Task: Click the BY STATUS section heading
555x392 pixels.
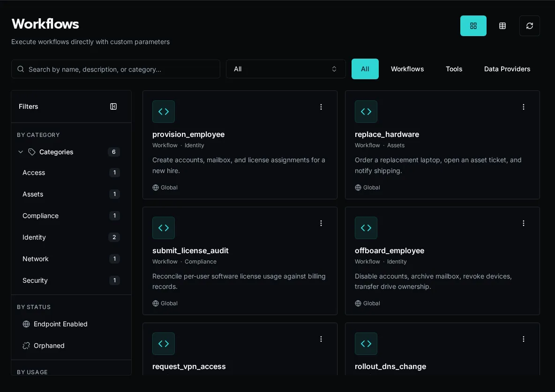Action: pos(34,307)
